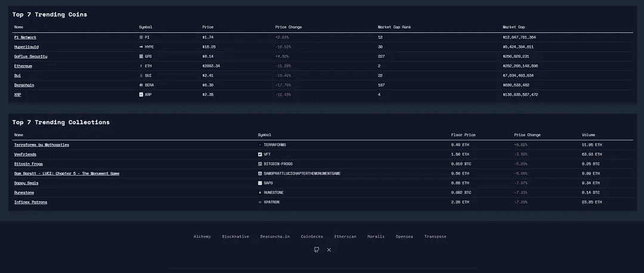Select GoPlus Security rank value 227
This screenshot has height=273, width=644.
tap(381, 56)
